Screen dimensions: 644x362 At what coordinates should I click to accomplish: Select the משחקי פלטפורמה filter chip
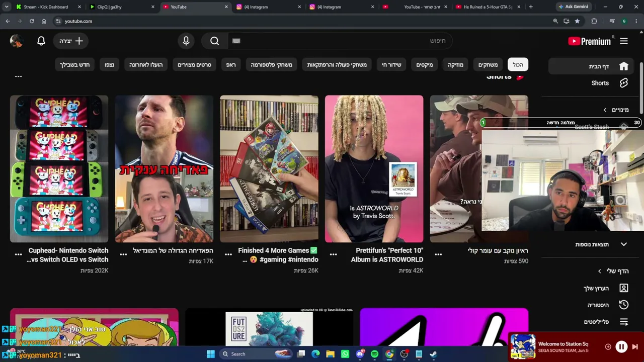[x=271, y=65]
